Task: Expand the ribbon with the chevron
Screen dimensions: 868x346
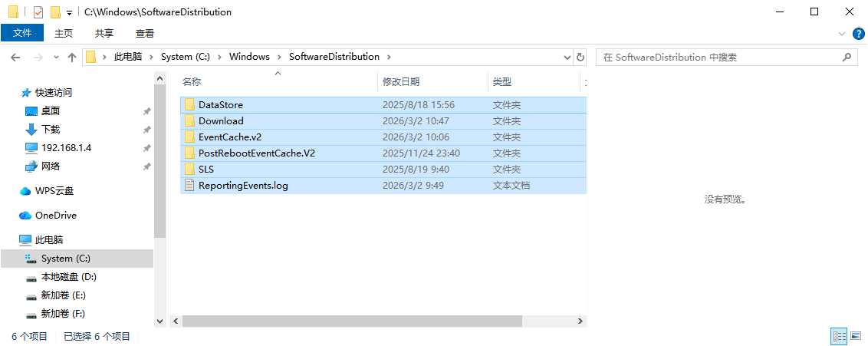Action: tap(843, 34)
